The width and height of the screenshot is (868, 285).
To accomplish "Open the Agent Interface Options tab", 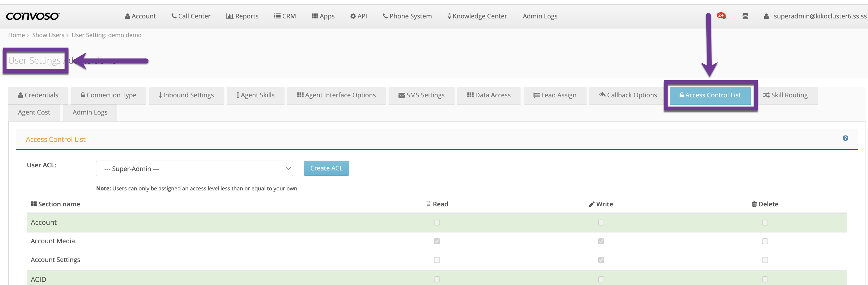I will click(x=336, y=95).
